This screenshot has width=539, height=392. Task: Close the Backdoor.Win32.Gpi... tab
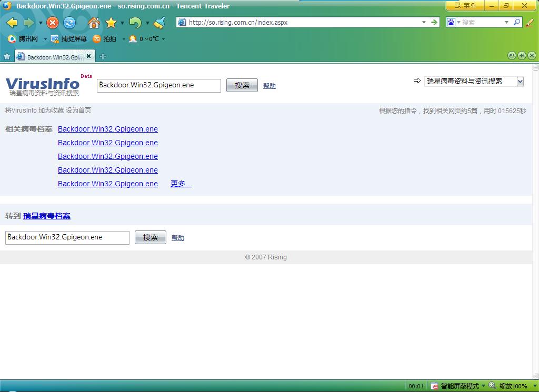(x=88, y=56)
